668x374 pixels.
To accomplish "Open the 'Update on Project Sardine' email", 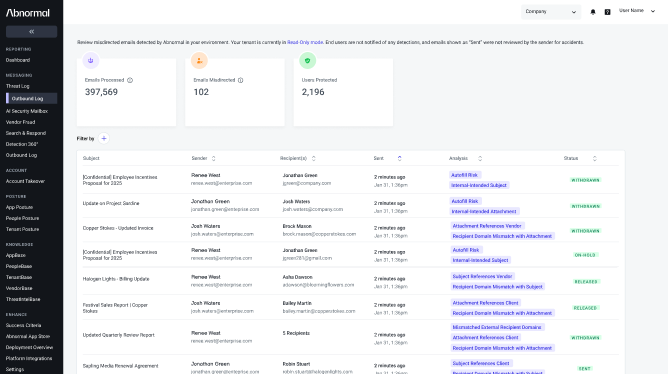I will point(111,204).
